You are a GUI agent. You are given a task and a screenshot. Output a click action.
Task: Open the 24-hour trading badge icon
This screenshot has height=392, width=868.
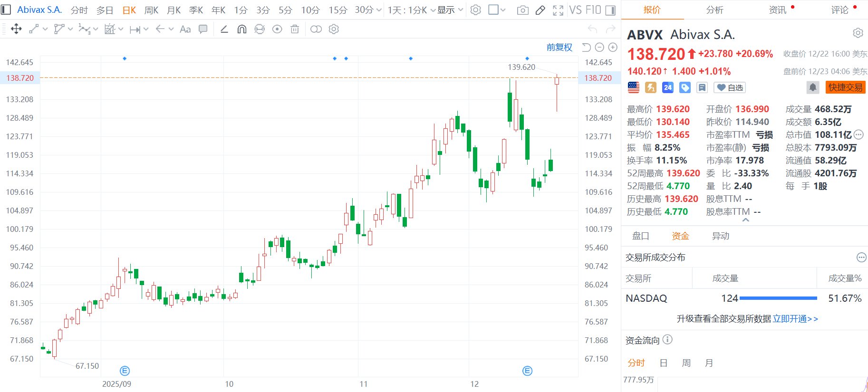(x=668, y=87)
